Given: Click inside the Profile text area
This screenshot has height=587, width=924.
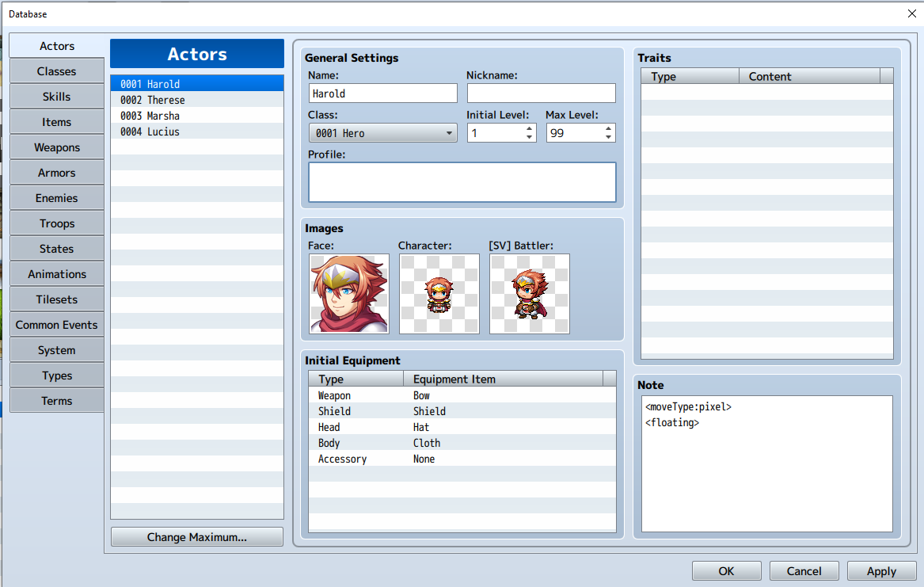Looking at the screenshot, I should pos(462,181).
